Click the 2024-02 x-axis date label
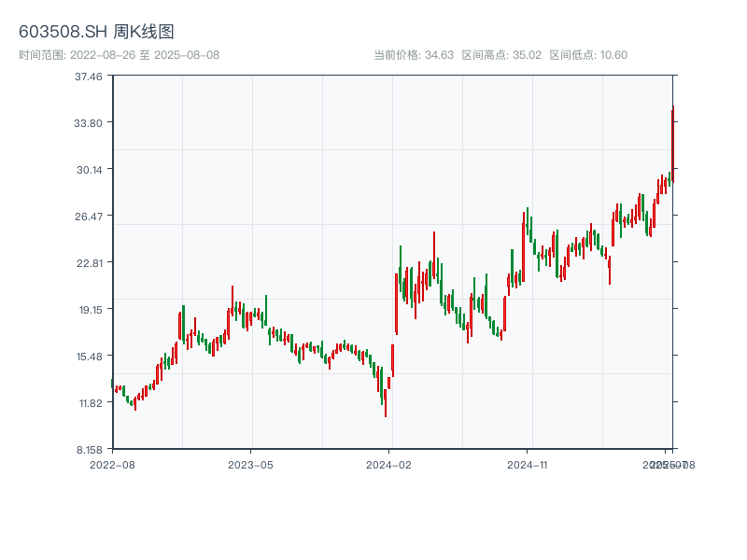This screenshot has height=560, width=747. coord(389,464)
